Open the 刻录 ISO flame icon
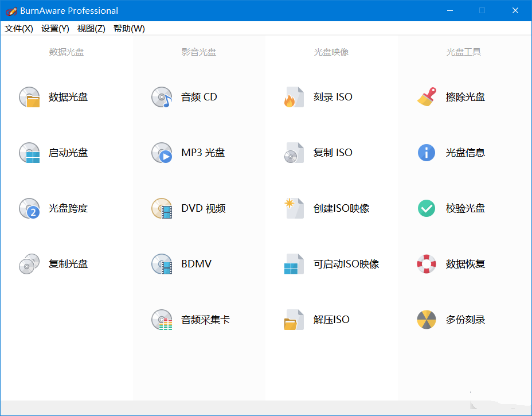This screenshot has width=532, height=416. 294,97
